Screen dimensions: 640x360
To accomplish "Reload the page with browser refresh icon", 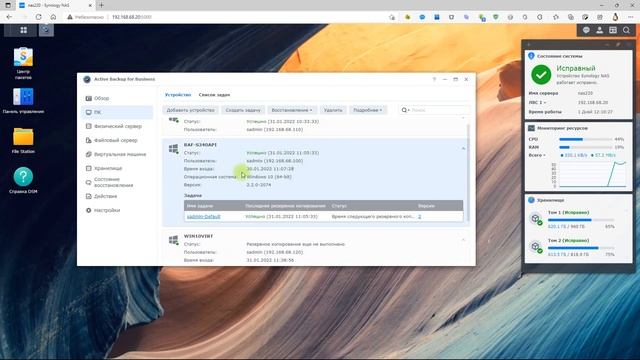I will [x=38, y=17].
